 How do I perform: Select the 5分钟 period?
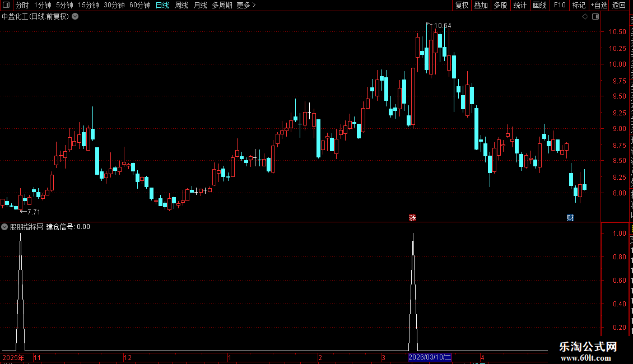tap(64, 5)
